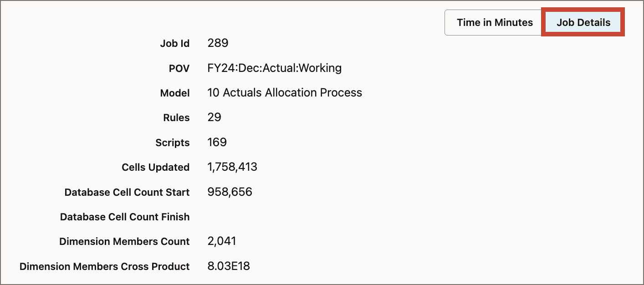This screenshot has height=285, width=644.
Task: Click the POV value FY24:Dec:Actual:Working
Action: tap(273, 68)
